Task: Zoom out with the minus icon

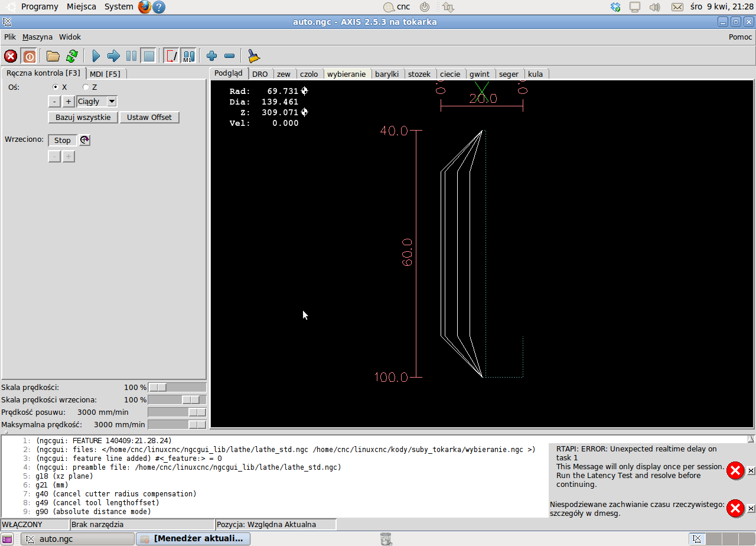Action: (x=229, y=56)
